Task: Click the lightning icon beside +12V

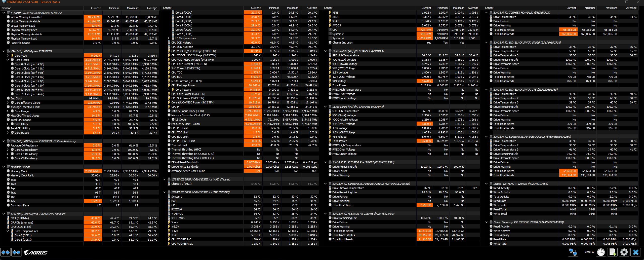Action: coord(169,231)
